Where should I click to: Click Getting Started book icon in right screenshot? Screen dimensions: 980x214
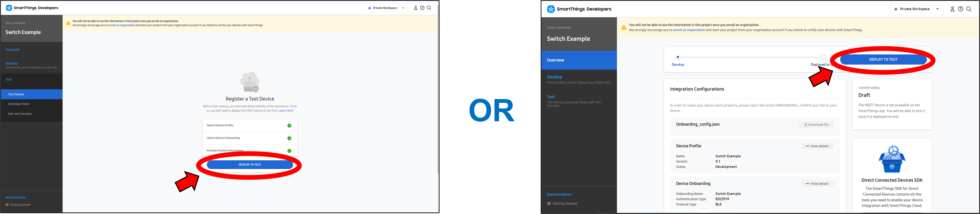pyautogui.click(x=549, y=204)
